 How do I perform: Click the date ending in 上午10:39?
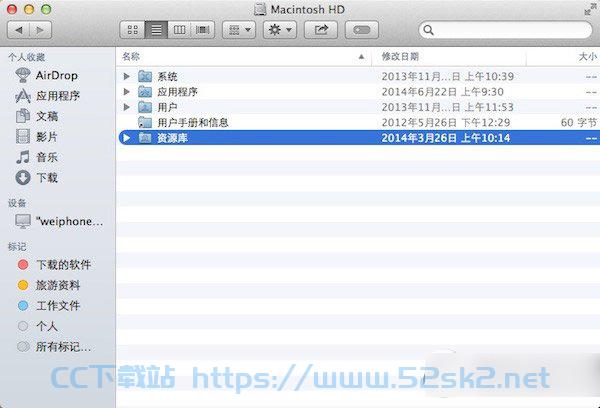pyautogui.click(x=448, y=77)
